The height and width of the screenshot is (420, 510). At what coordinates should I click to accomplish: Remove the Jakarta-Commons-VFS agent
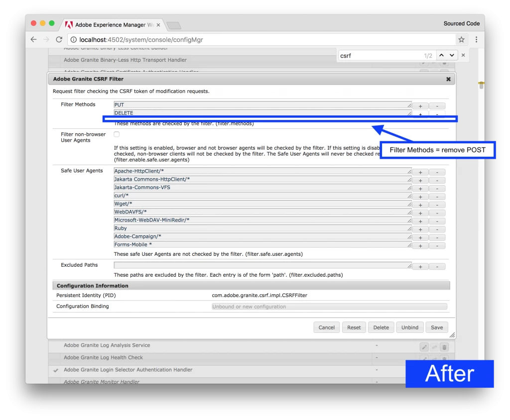point(437,189)
